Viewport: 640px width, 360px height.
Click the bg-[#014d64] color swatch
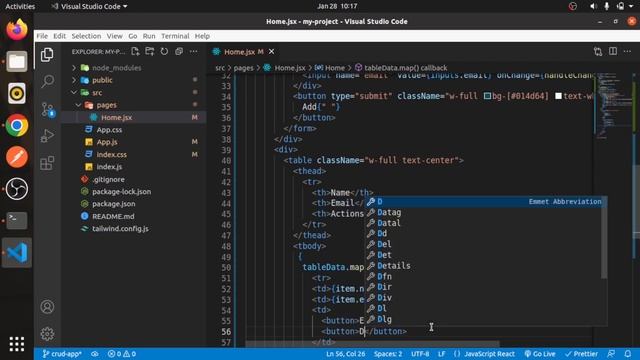[487, 96]
